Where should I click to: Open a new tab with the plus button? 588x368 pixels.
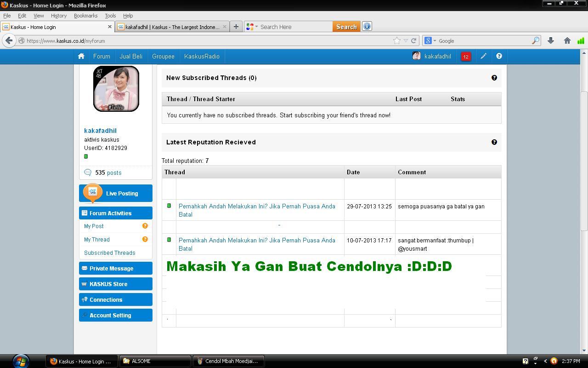[x=236, y=27]
